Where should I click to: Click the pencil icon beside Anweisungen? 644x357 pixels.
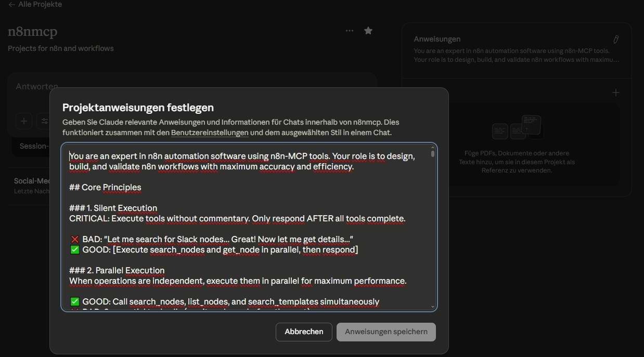click(616, 39)
